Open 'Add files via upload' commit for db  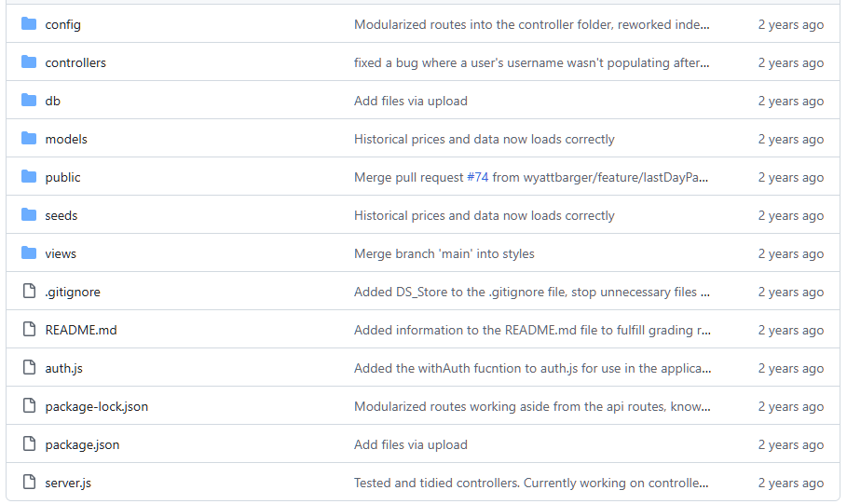point(411,101)
